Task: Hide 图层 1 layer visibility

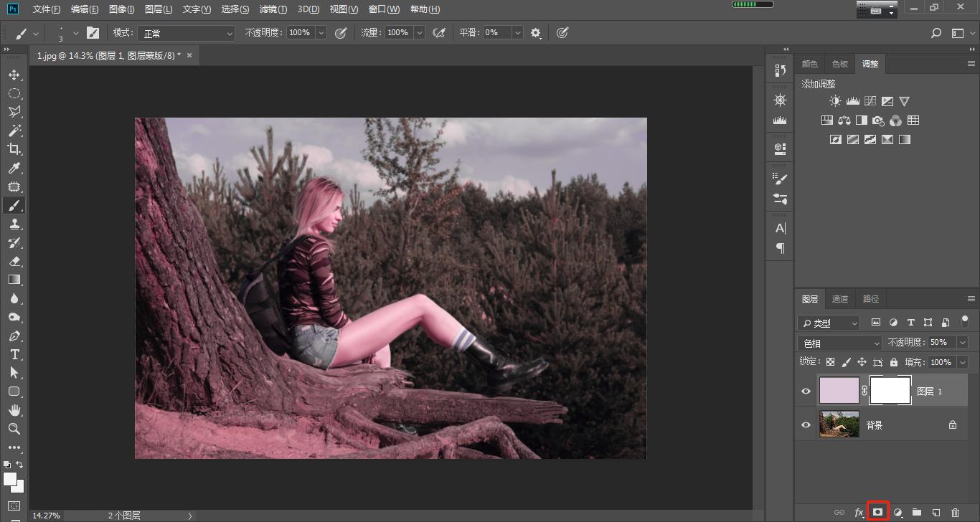Action: click(x=806, y=391)
